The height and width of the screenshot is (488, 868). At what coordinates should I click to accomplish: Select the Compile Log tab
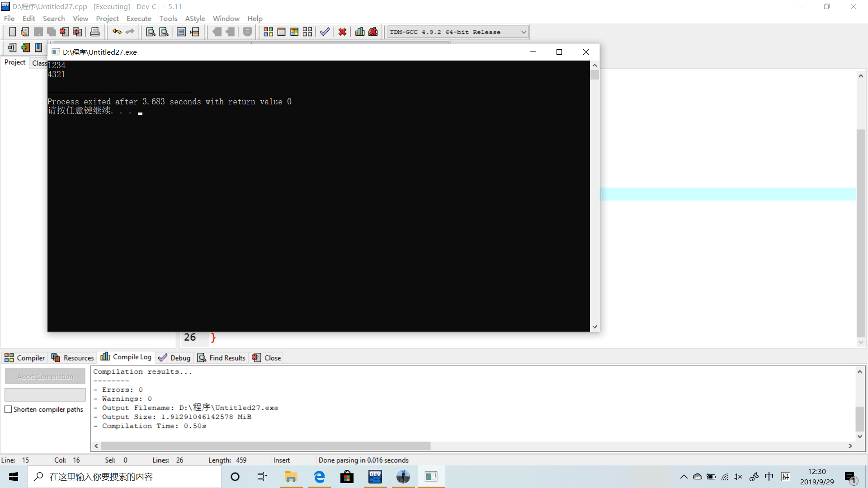pyautogui.click(x=126, y=357)
